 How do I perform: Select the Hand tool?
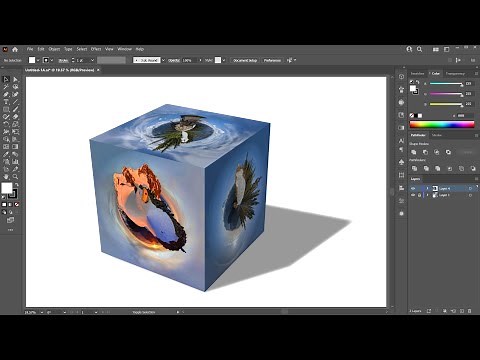(x=6, y=177)
